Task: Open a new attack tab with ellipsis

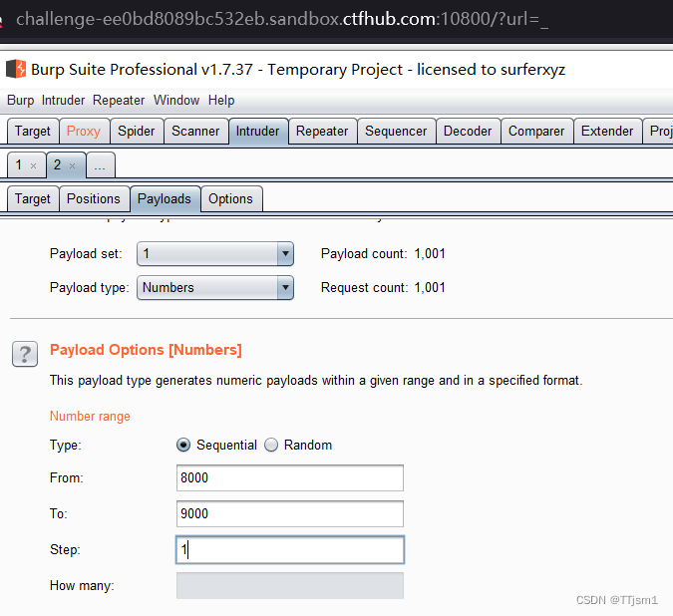Action: click(x=100, y=164)
